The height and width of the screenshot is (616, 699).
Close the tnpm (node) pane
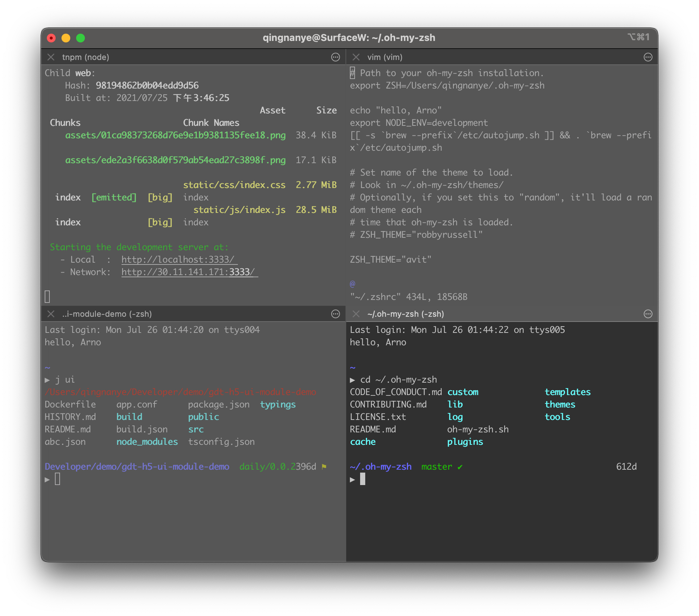tap(51, 57)
